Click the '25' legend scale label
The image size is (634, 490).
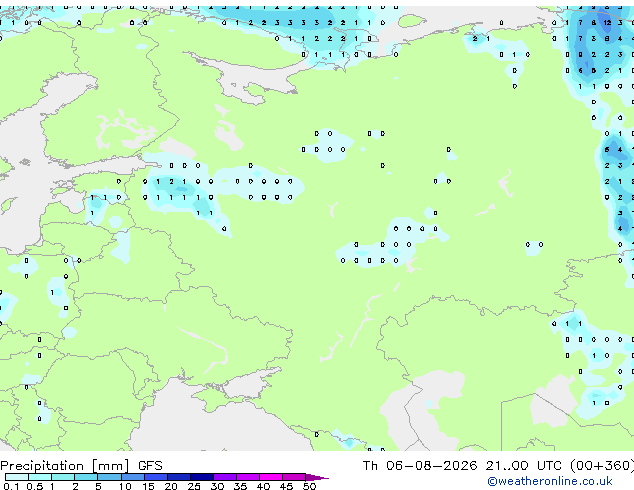[194, 486]
